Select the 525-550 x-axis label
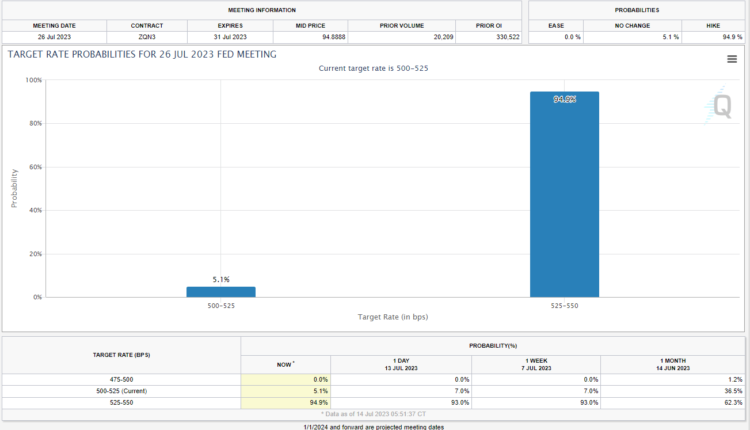Screen dimensions: 750x430 click(x=565, y=305)
